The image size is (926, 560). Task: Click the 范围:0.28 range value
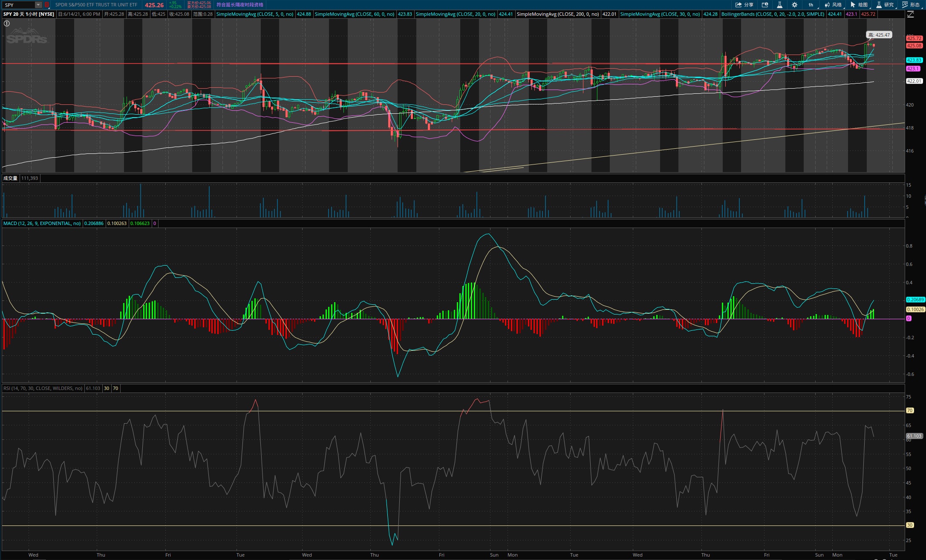pyautogui.click(x=203, y=14)
